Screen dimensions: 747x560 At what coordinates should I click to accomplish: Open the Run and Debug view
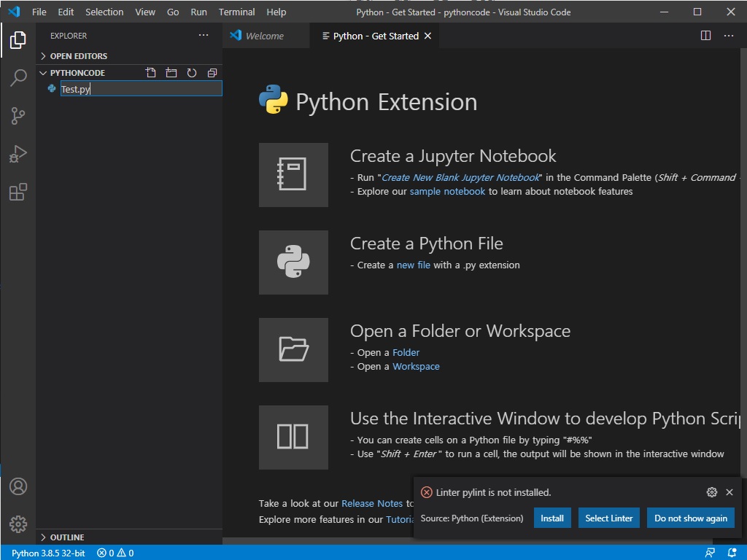pos(18,154)
